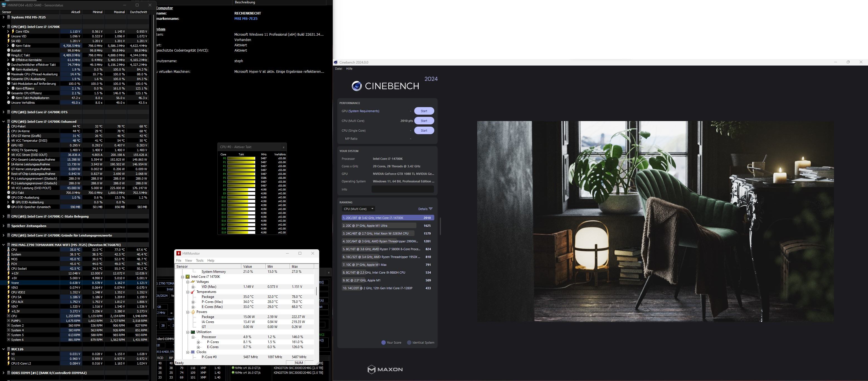Expand the Speicher-Zeitangaben group in HWiNFO

[3, 226]
